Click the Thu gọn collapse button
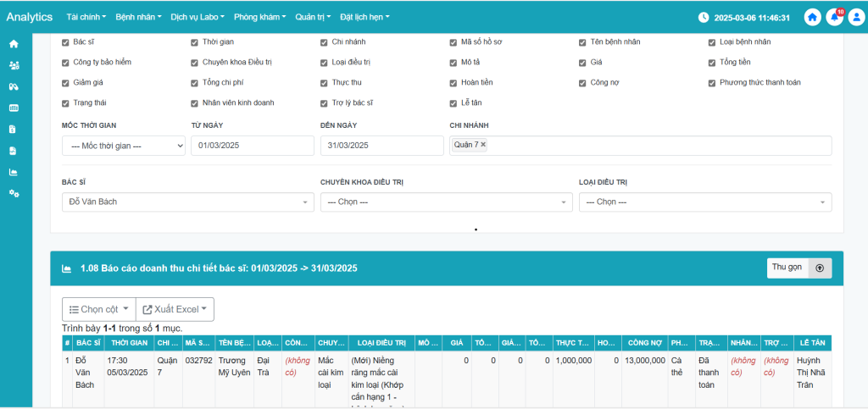868x409 pixels. coord(798,268)
